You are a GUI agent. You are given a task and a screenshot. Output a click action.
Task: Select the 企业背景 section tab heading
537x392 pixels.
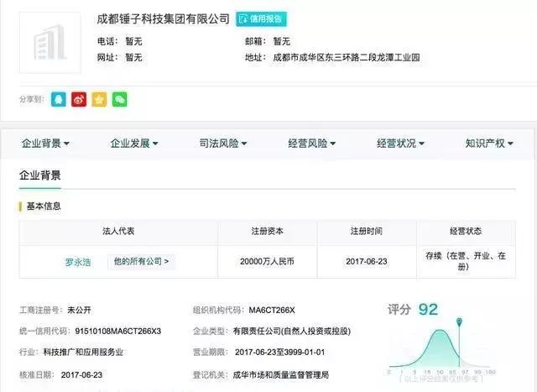click(x=40, y=175)
